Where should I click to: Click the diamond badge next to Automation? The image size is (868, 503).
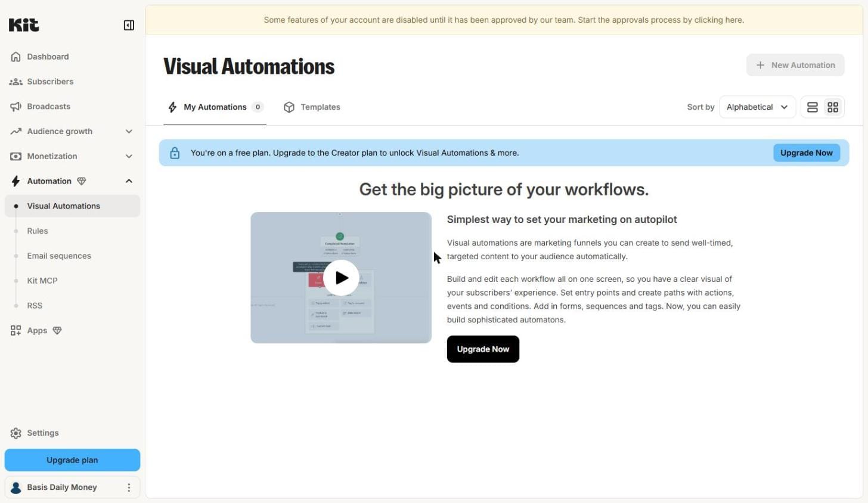click(82, 181)
